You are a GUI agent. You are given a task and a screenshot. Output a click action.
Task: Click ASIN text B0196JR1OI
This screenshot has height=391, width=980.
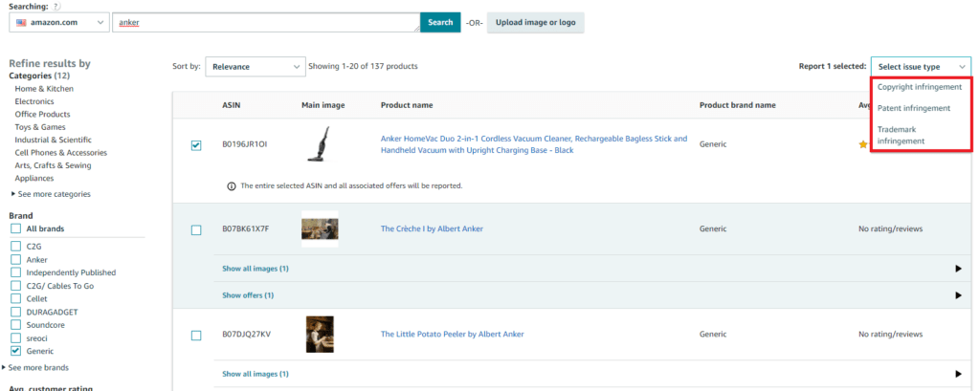(245, 144)
